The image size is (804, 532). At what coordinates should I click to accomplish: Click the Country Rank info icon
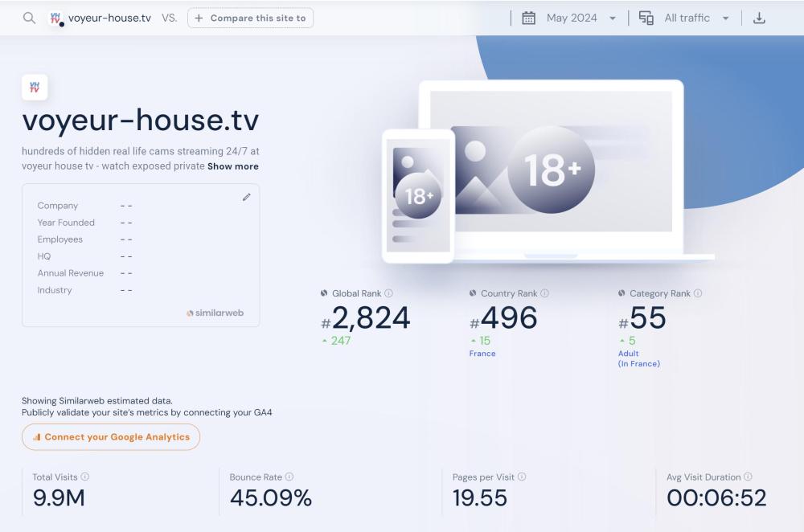pyautogui.click(x=545, y=294)
